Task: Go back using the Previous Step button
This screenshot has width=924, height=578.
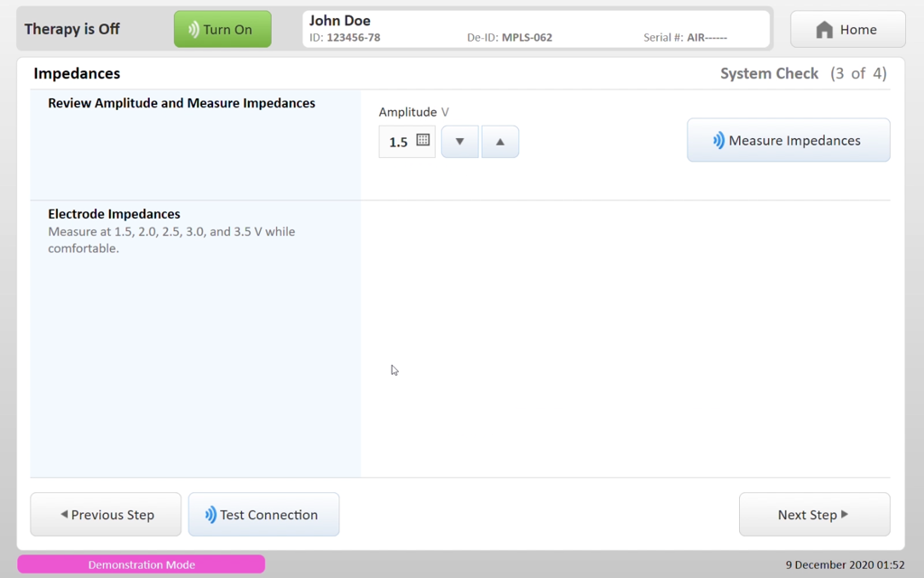Action: pos(106,515)
